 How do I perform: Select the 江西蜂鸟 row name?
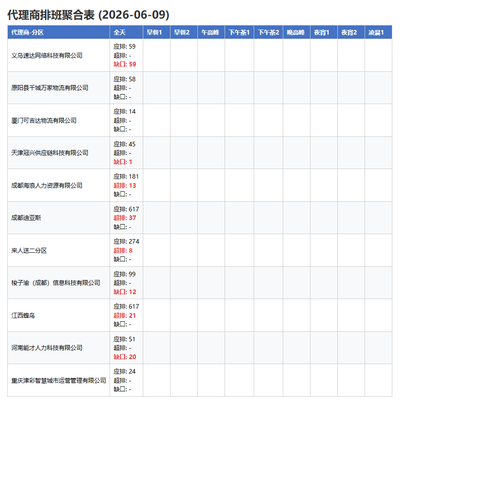click(23, 315)
